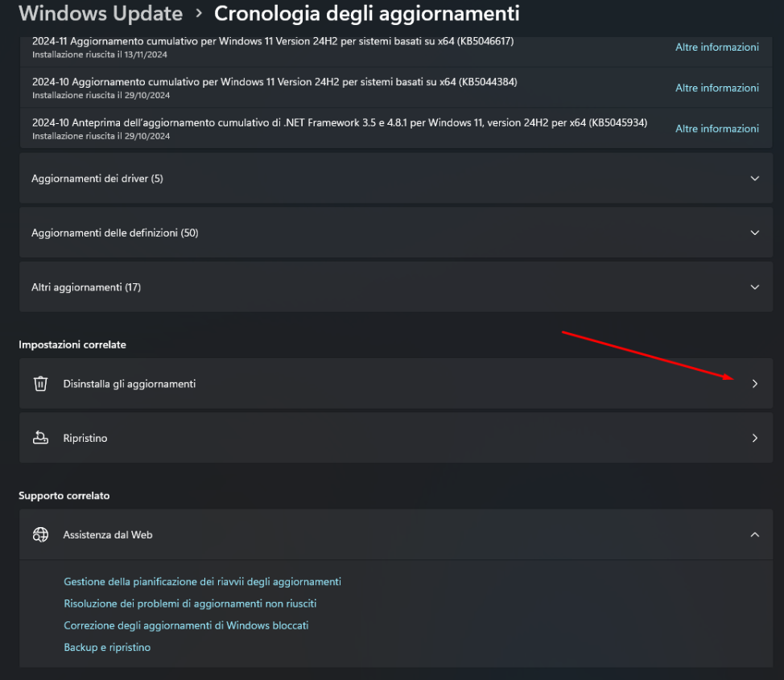Open Disinstalla gli aggiornamenti via its right chevron
This screenshot has width=784, height=680.
point(754,384)
